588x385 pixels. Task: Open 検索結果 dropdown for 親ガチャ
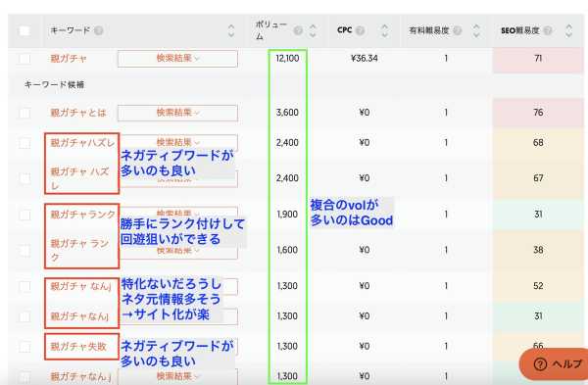(177, 59)
